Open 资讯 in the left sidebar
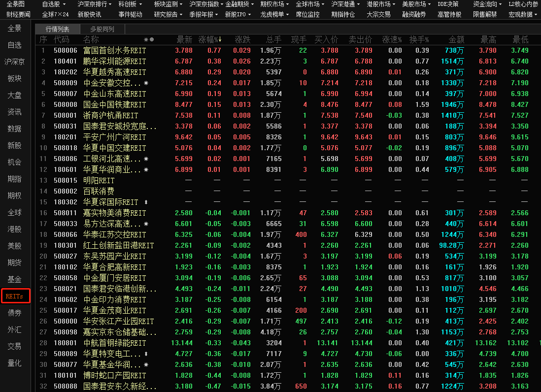Screen dimensions: 541x392 click(14, 112)
